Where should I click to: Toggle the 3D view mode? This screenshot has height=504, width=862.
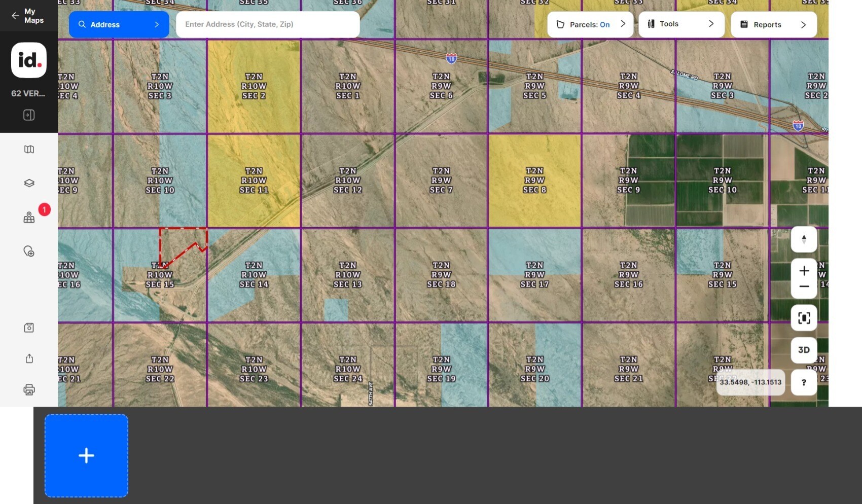[804, 350]
